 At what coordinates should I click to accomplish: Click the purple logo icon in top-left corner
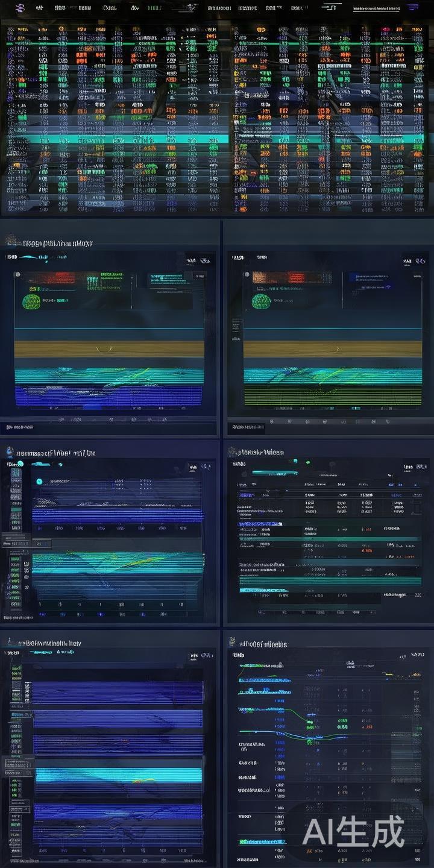pyautogui.click(x=20, y=7)
